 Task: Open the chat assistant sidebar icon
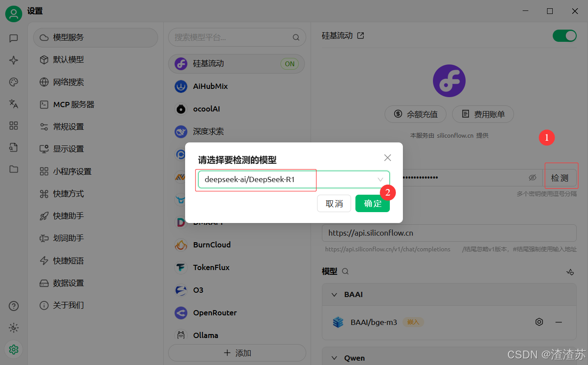coord(14,38)
